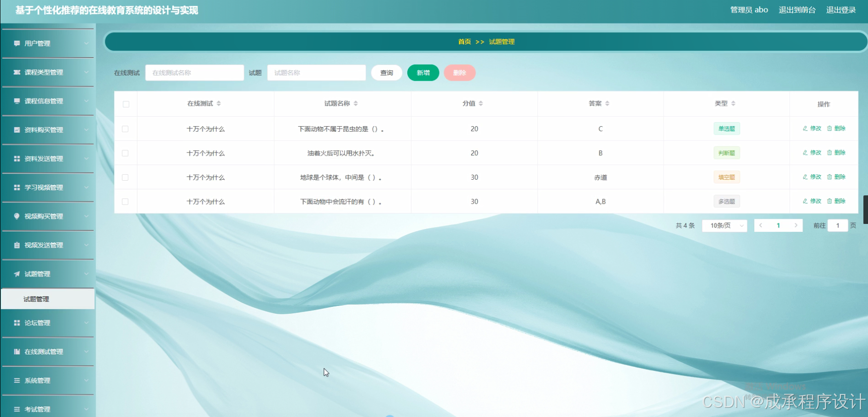Check the row checkbox for 油着火后可以用水扑灭
Image resolution: width=868 pixels, height=417 pixels.
tap(126, 153)
